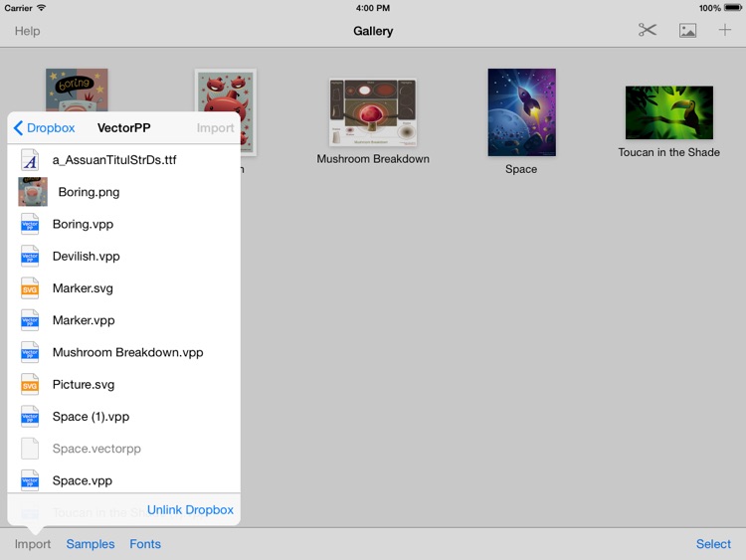The width and height of the screenshot is (746, 560).
Task: Select Space (1).vpp file name
Action: 91,417
